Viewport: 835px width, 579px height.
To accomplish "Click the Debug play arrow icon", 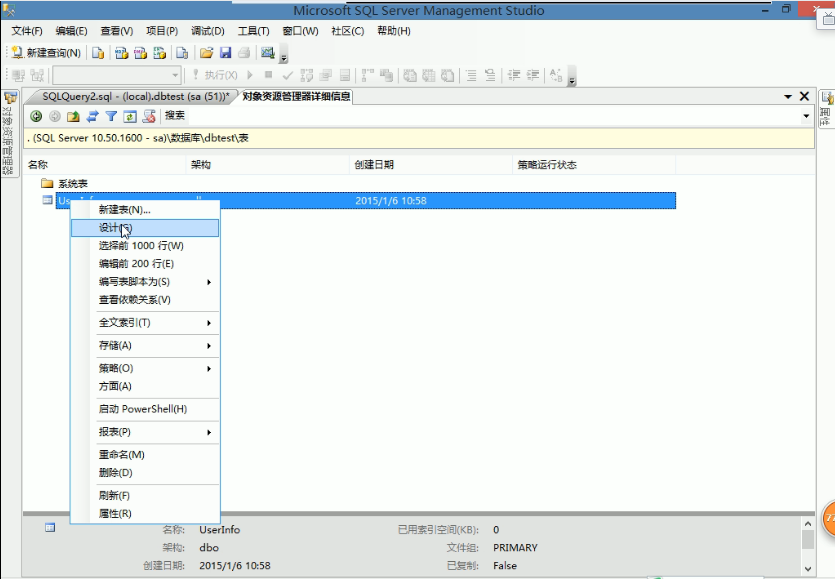I will [x=250, y=75].
